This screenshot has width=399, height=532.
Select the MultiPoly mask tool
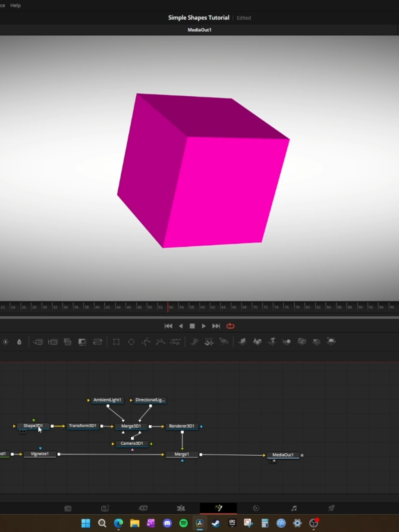click(175, 342)
